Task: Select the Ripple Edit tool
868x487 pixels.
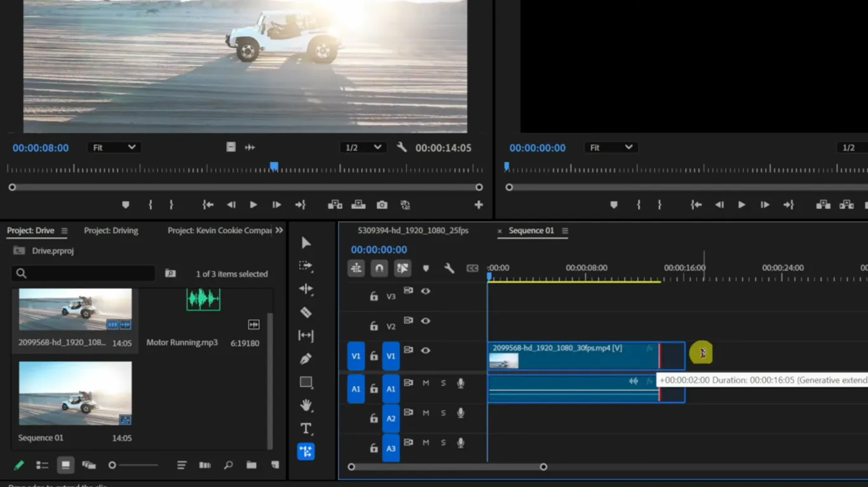Action: pyautogui.click(x=306, y=289)
